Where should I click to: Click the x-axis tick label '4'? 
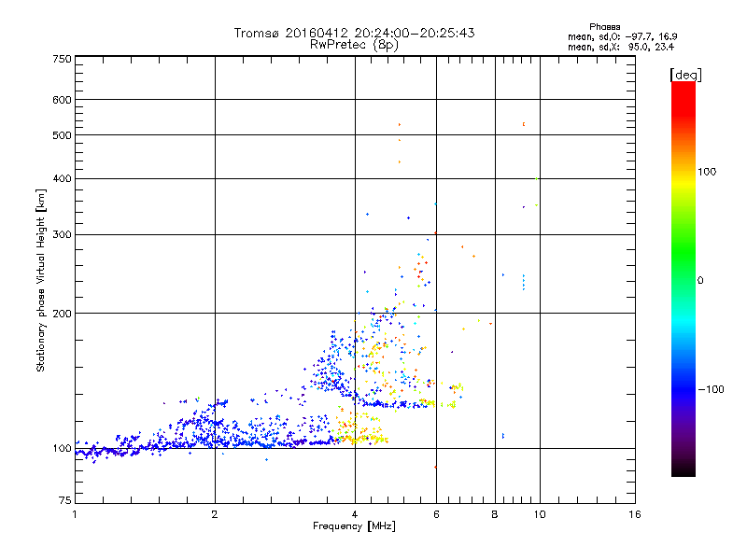[x=355, y=514]
